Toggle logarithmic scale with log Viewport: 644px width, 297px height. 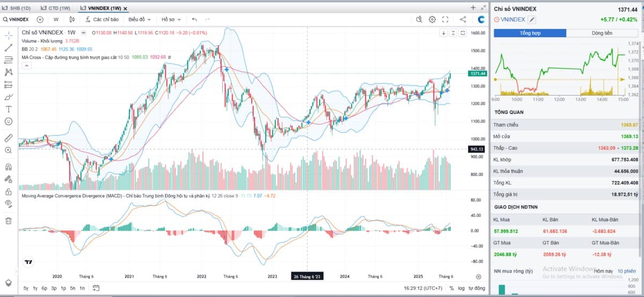[x=461, y=288]
